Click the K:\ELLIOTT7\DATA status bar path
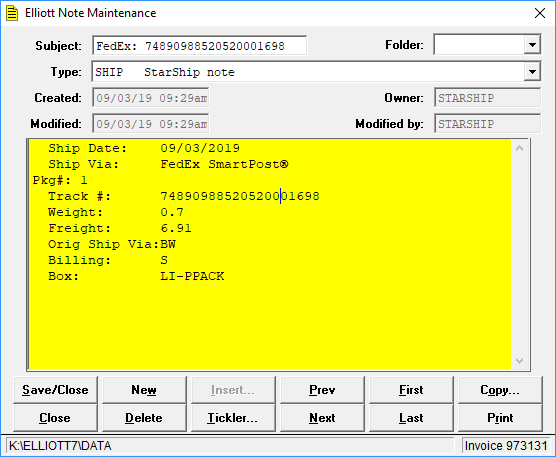 coord(60,446)
